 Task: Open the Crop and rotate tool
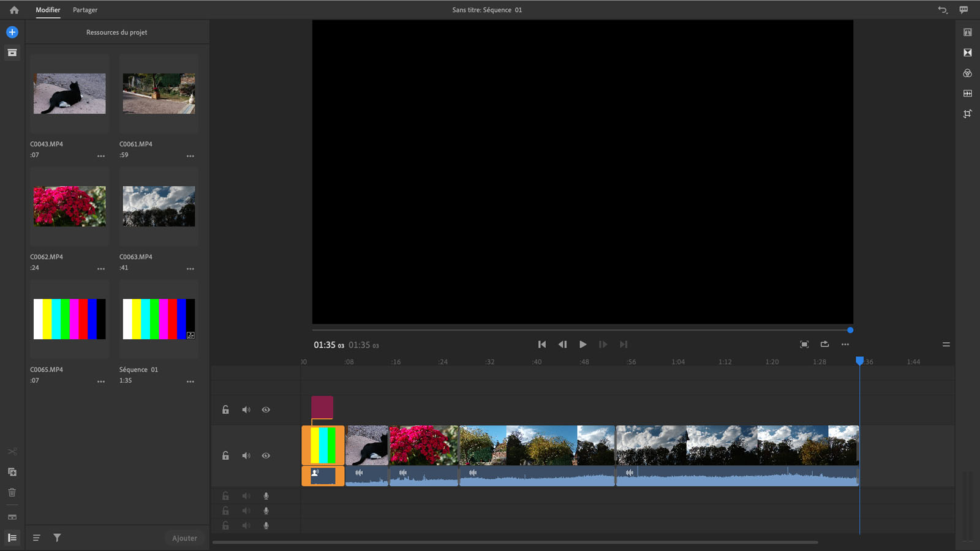(968, 114)
